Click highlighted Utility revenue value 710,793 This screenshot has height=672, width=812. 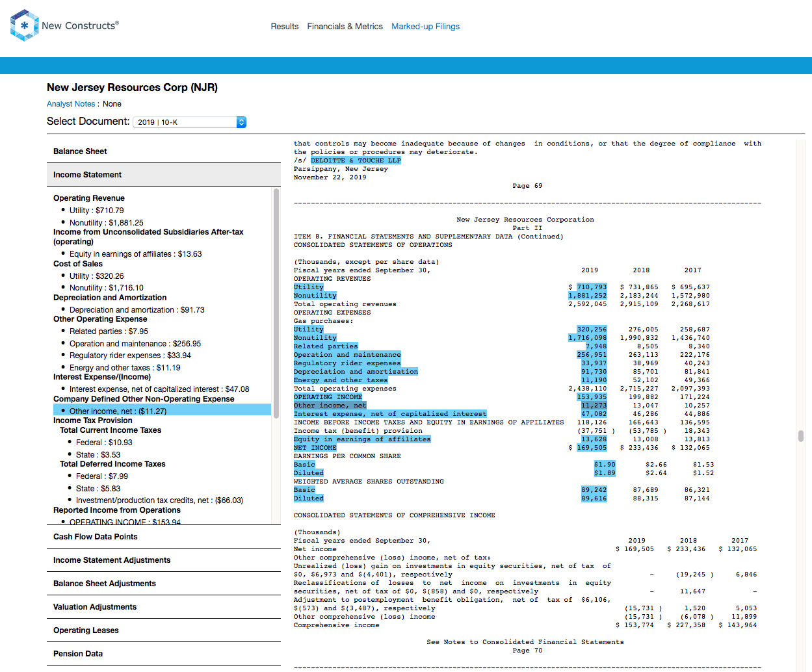pyautogui.click(x=592, y=287)
